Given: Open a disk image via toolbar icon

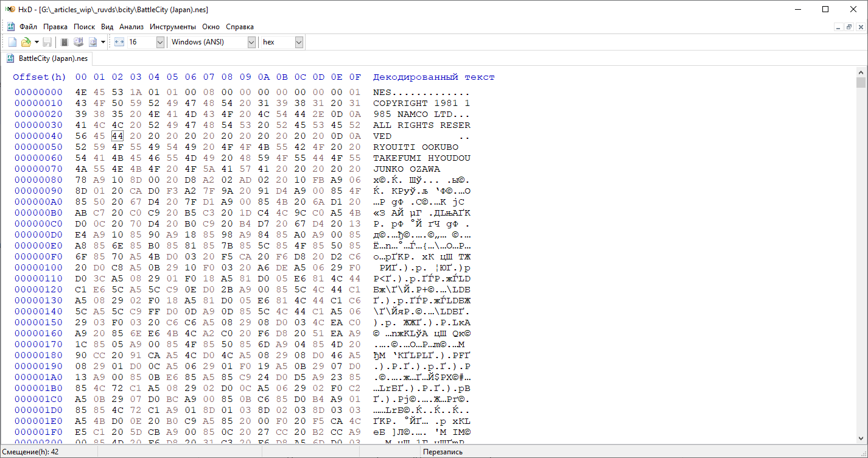Looking at the screenshot, I should pyautogui.click(x=93, y=42).
